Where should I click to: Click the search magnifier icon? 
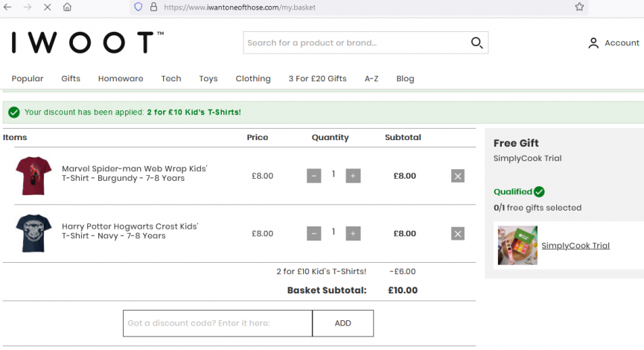coord(476,42)
